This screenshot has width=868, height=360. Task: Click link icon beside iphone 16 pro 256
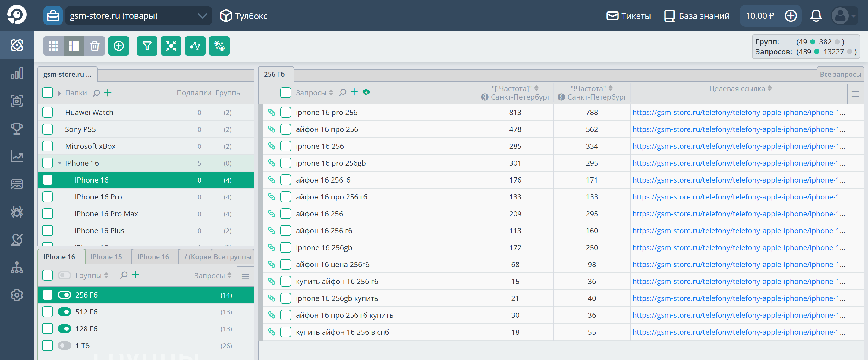point(271,112)
